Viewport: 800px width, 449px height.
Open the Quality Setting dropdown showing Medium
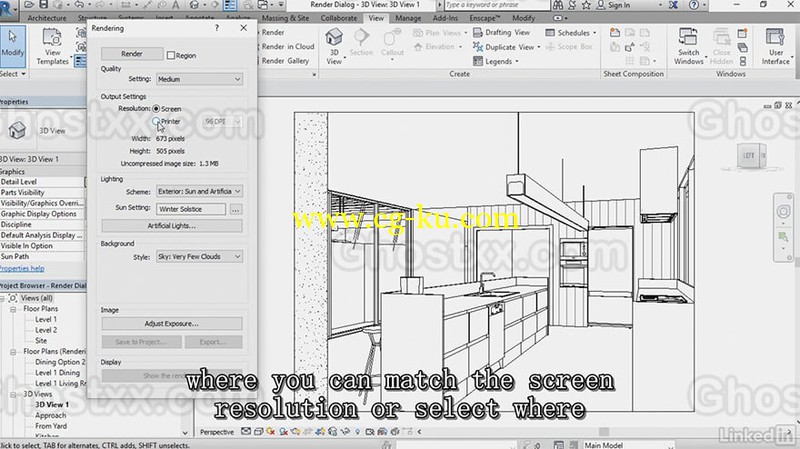(199, 79)
